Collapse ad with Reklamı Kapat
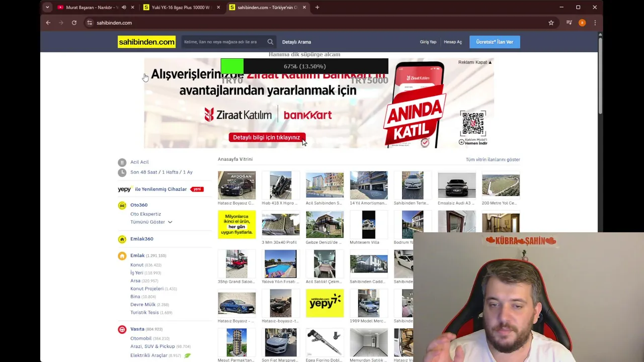This screenshot has height=362, width=644. coord(475,62)
